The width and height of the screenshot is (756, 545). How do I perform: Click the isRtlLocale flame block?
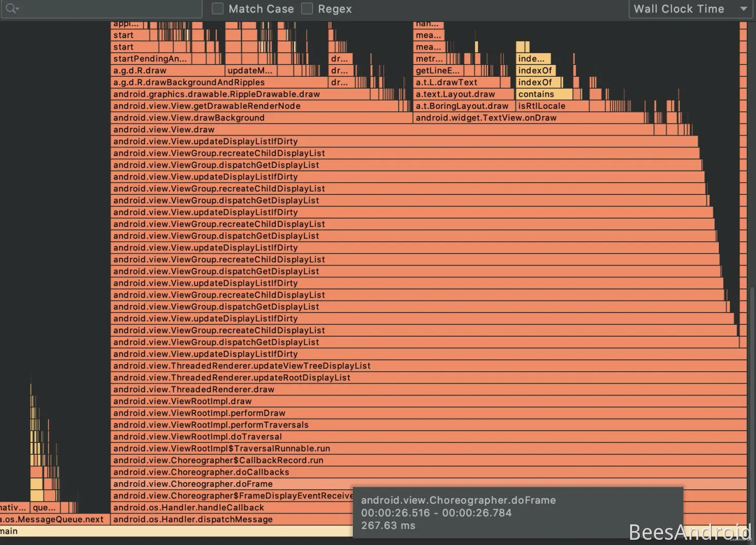click(551, 106)
